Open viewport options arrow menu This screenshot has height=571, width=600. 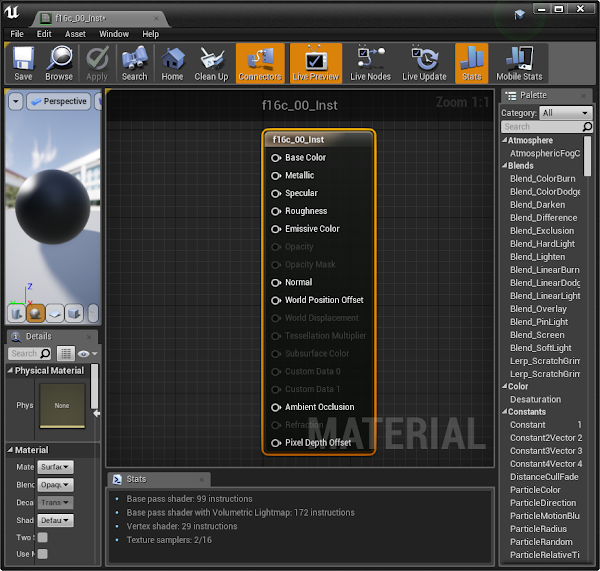tap(16, 101)
